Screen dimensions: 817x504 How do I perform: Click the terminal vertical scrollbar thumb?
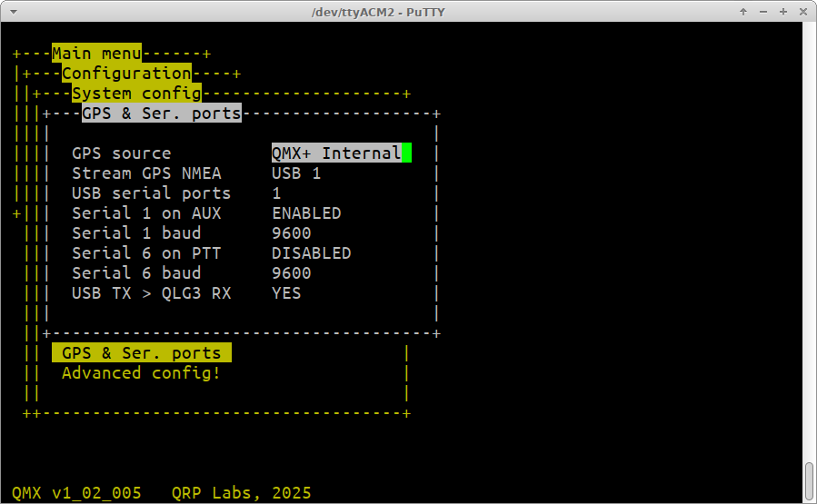click(x=809, y=481)
